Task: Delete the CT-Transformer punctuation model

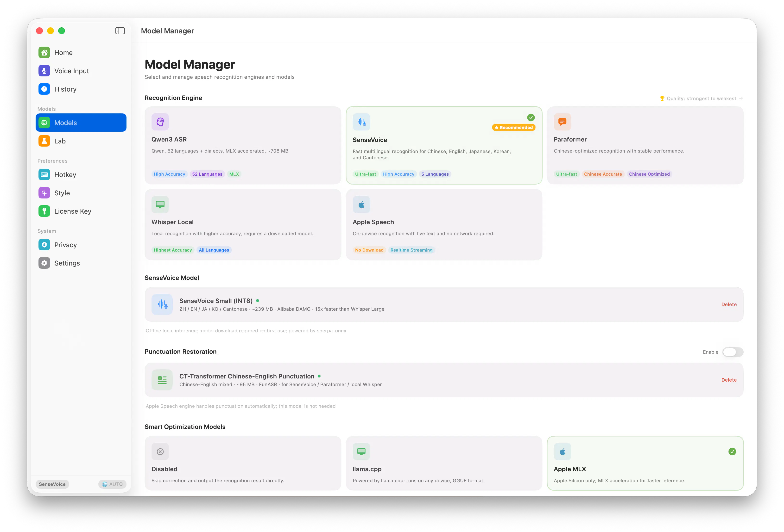Action: pos(729,380)
